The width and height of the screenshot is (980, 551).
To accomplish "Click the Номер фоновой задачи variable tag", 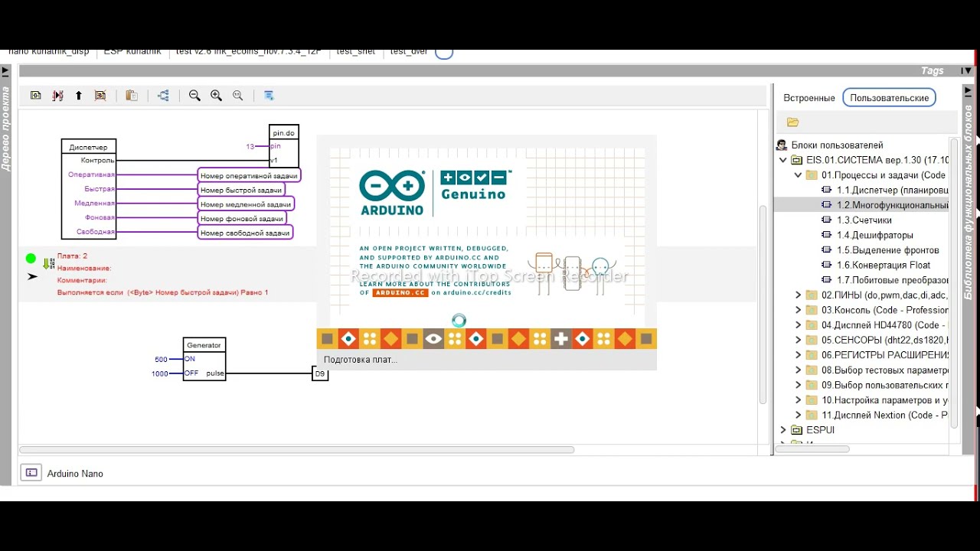I will 242,219.
